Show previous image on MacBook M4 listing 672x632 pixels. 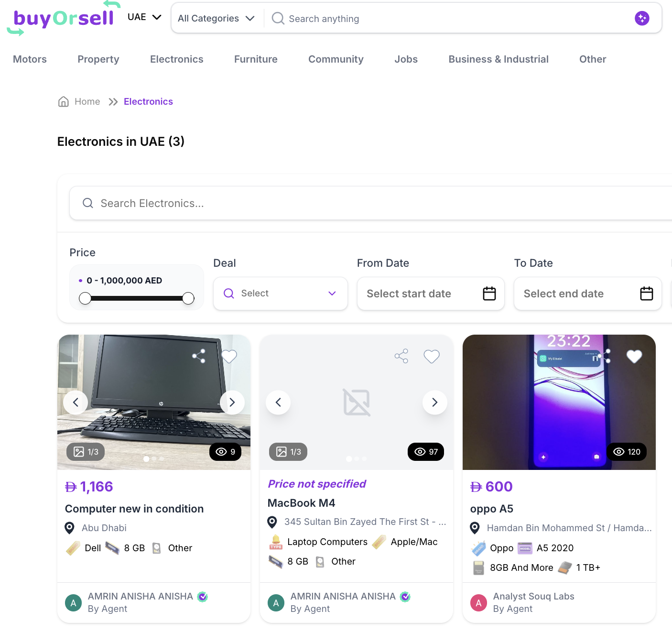pyautogui.click(x=278, y=403)
